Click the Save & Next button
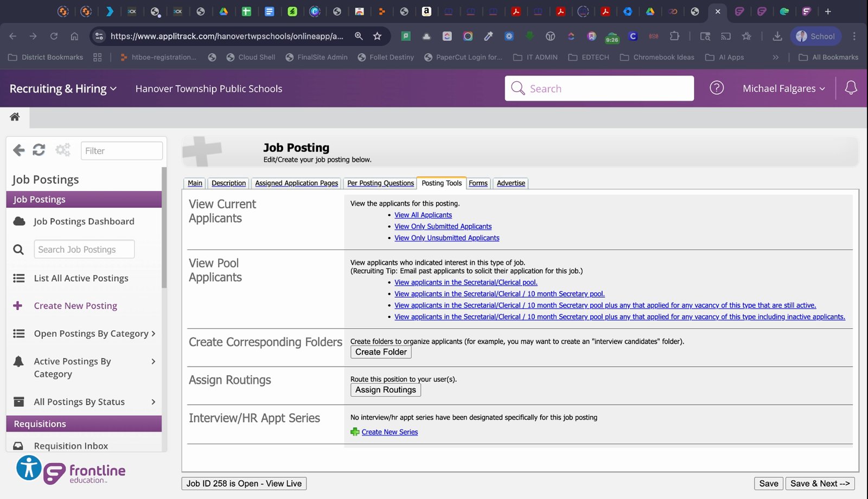868x499 pixels. (x=820, y=483)
